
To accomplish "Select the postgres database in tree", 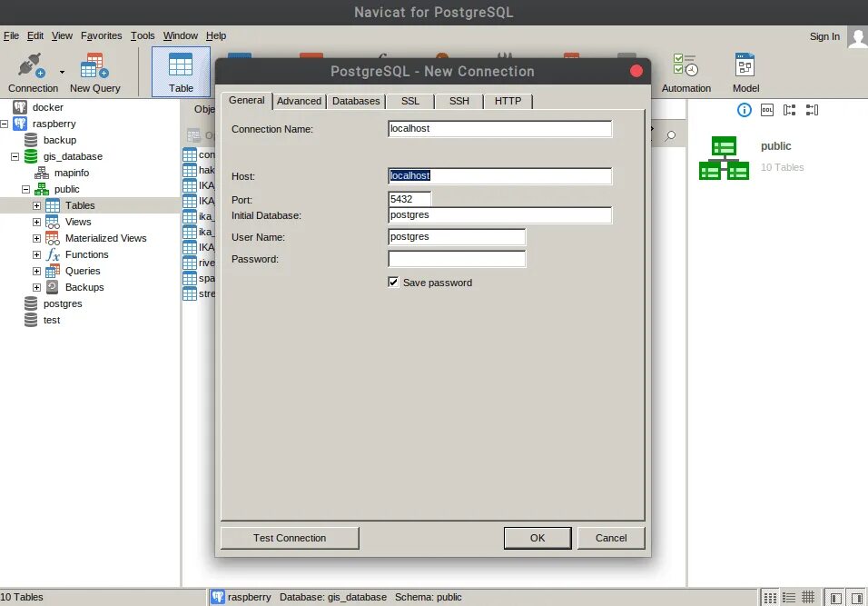I will 63,303.
